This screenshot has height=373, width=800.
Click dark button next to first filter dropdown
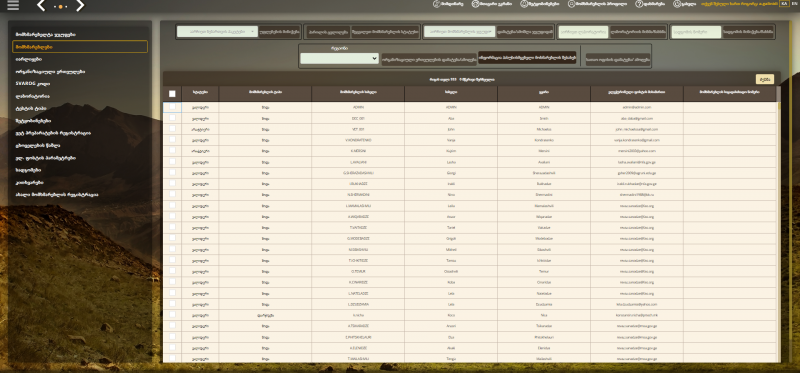tap(279, 32)
